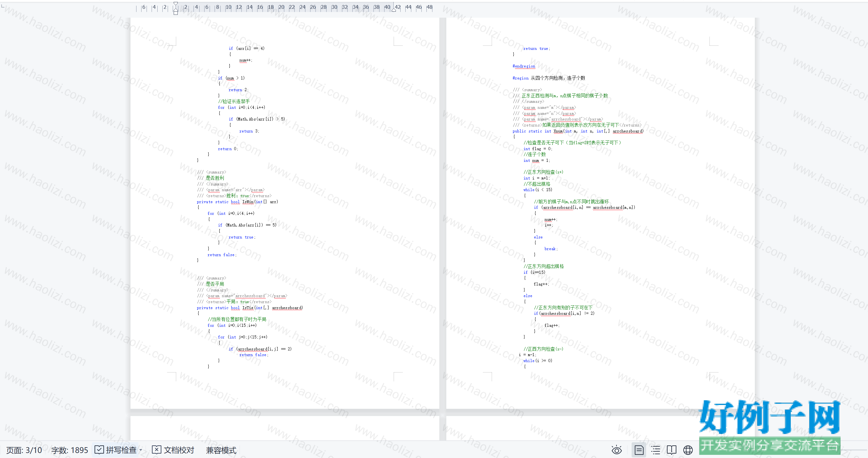Screen dimensions: 868x458
Task: Switch to page layout view icon
Action: pyautogui.click(x=639, y=450)
